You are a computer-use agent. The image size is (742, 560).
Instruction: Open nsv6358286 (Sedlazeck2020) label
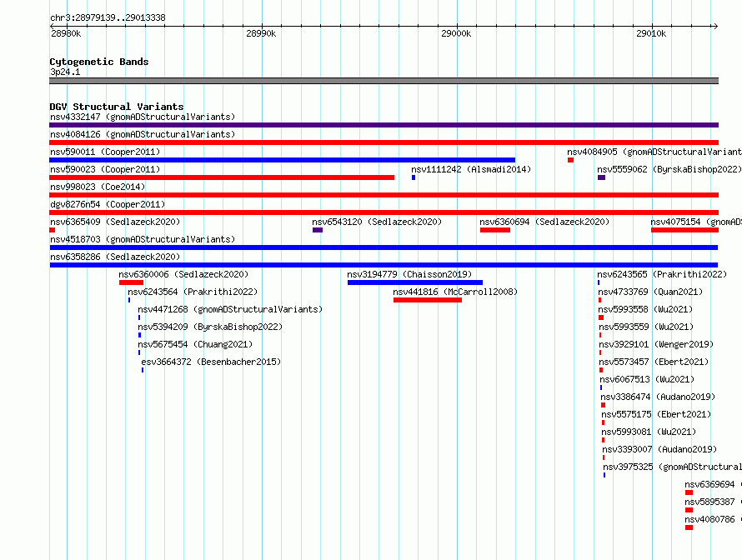point(115,257)
